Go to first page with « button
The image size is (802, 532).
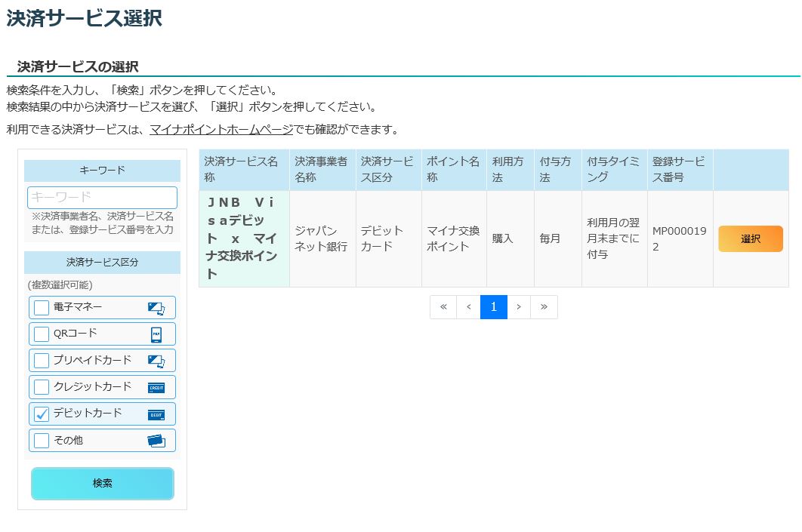(x=443, y=306)
